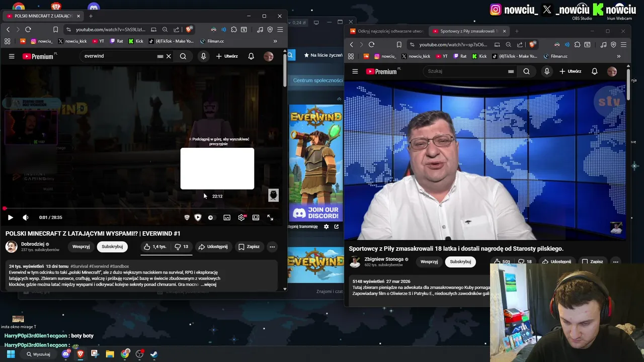Open notifications bell in right YouTube window
This screenshot has width=644, height=362.
[x=594, y=71]
